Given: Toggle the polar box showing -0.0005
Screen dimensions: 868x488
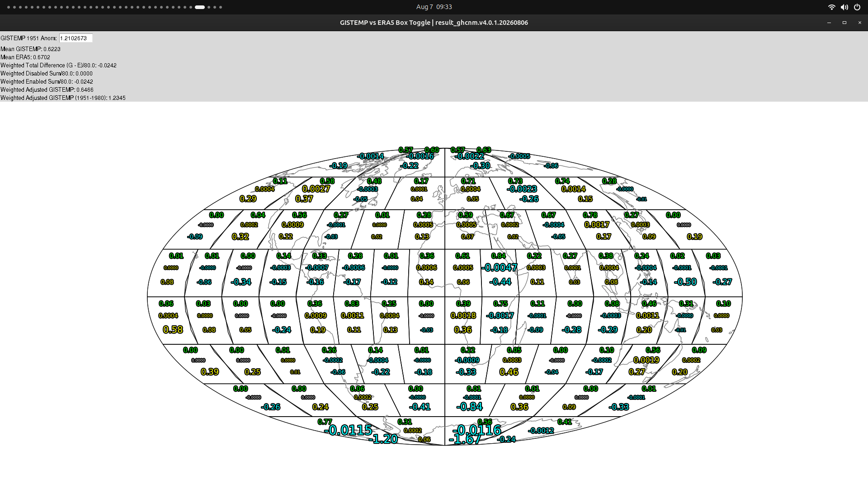Looking at the screenshot, I should click(x=519, y=156).
